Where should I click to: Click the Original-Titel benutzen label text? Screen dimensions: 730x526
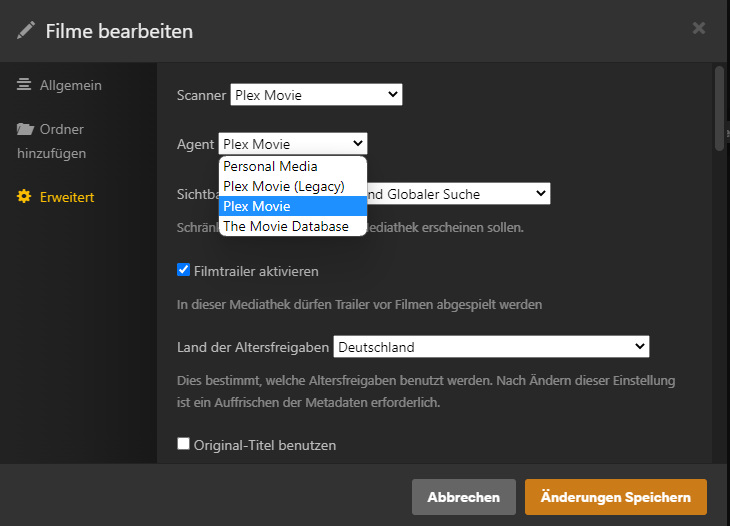coord(265,445)
